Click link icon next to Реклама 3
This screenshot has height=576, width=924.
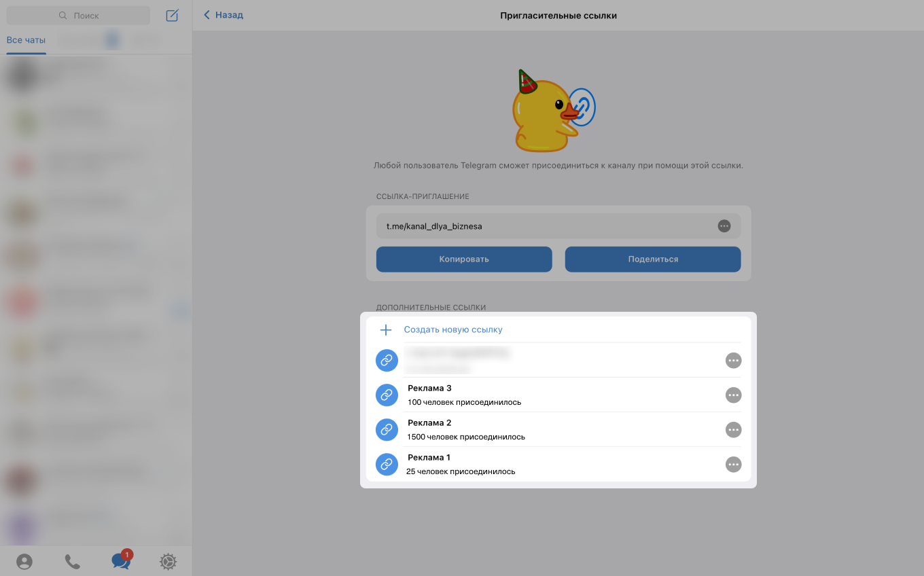pos(387,395)
